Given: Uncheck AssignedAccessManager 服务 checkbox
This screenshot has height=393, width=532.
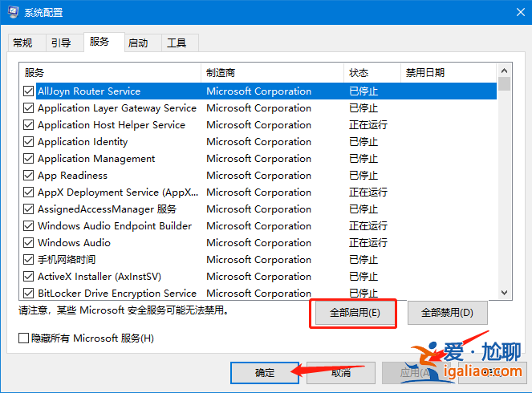Looking at the screenshot, I should tap(29, 209).
